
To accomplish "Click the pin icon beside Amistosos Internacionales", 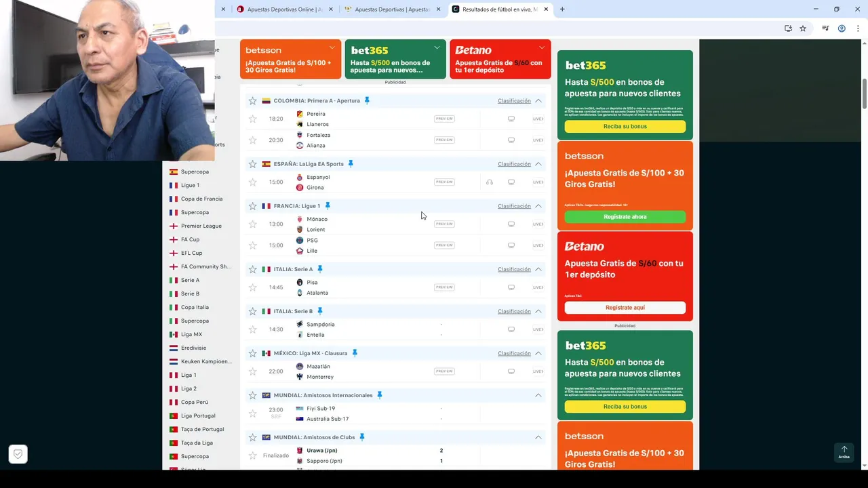I will tap(379, 395).
